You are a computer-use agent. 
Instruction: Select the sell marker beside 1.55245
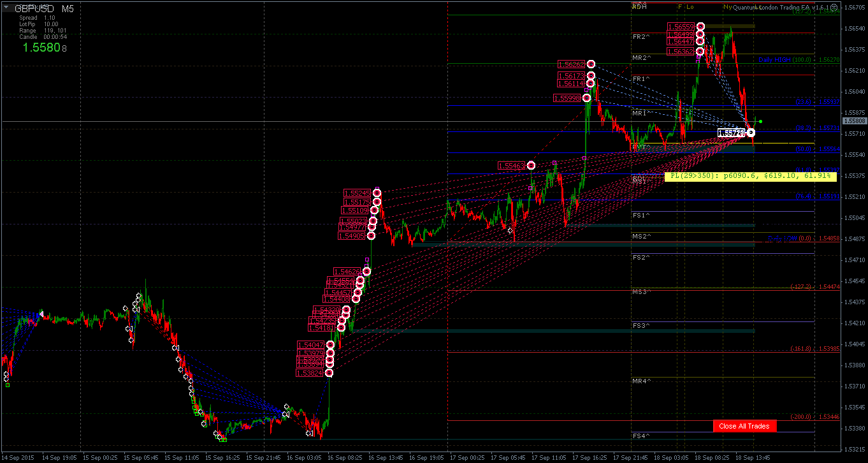tap(377, 193)
